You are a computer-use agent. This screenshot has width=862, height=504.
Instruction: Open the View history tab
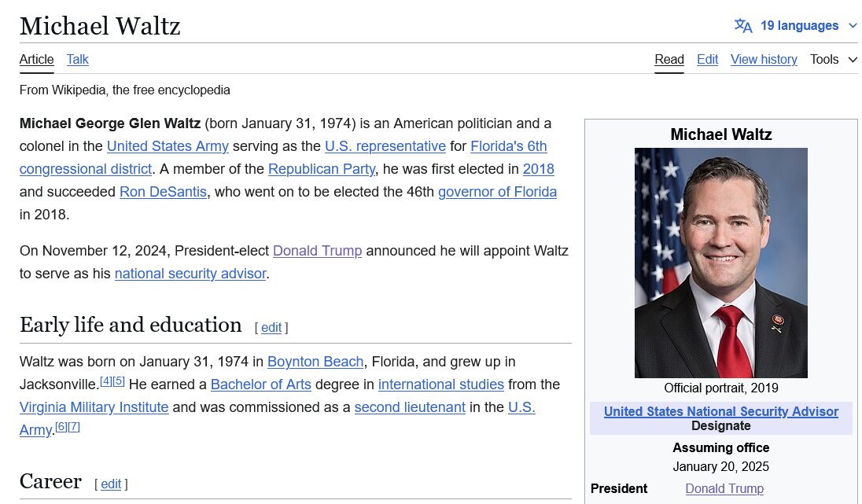[764, 60]
